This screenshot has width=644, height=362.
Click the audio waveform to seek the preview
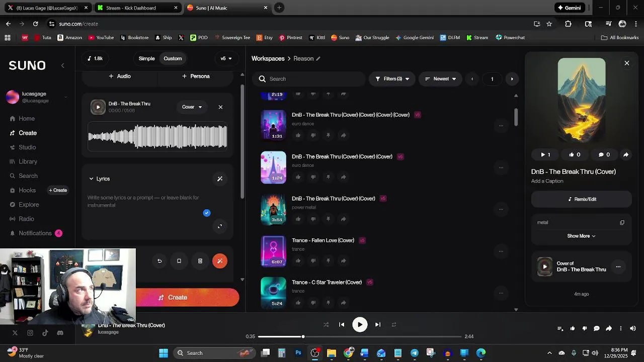point(157,136)
